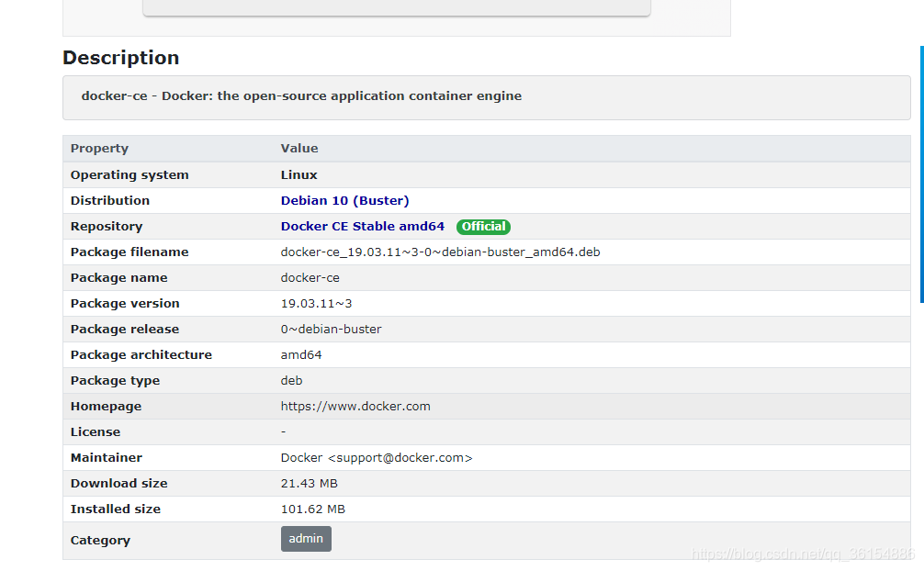Select the 21.43 MB download size value
This screenshot has height=571, width=924.
309,483
